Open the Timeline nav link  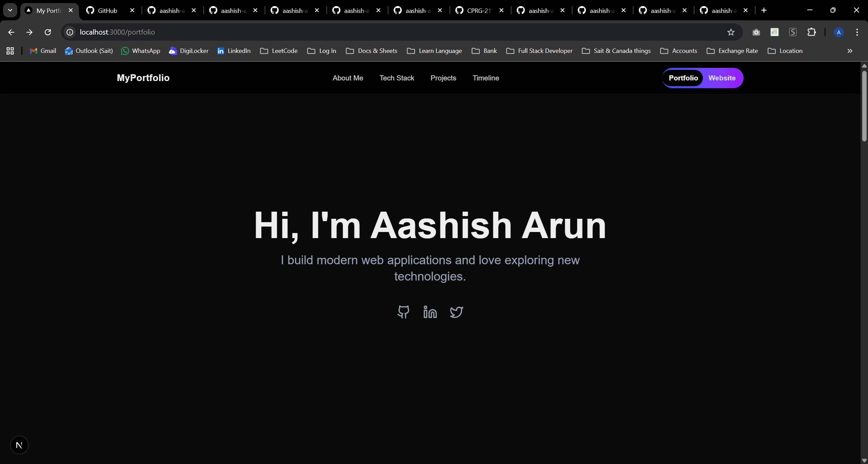click(x=486, y=78)
